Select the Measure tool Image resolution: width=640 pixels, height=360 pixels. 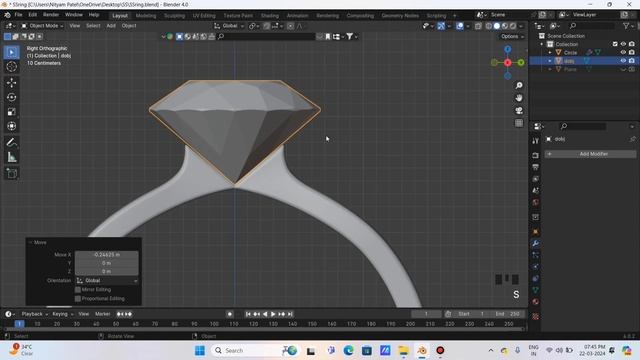(11, 157)
